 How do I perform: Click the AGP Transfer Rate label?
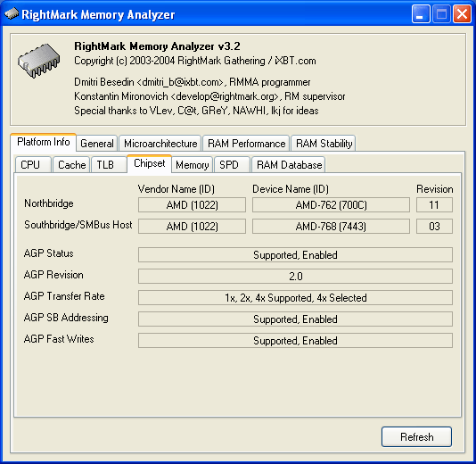[64, 296]
